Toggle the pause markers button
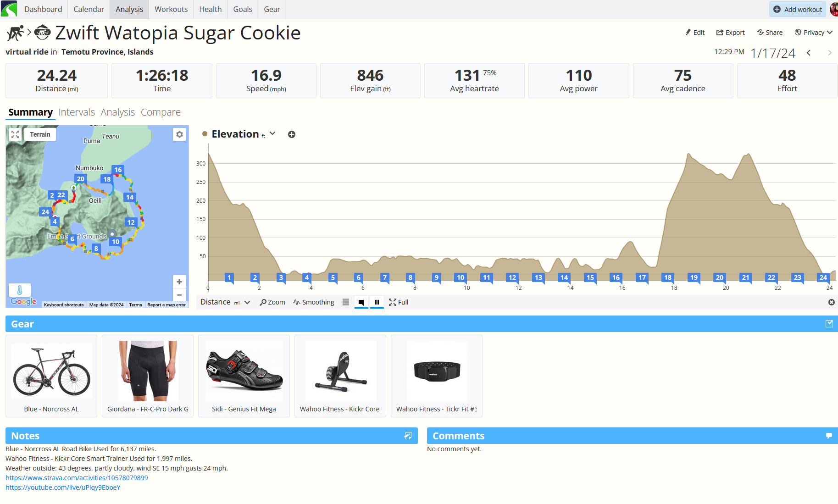This screenshot has width=838, height=504. pyautogui.click(x=377, y=302)
